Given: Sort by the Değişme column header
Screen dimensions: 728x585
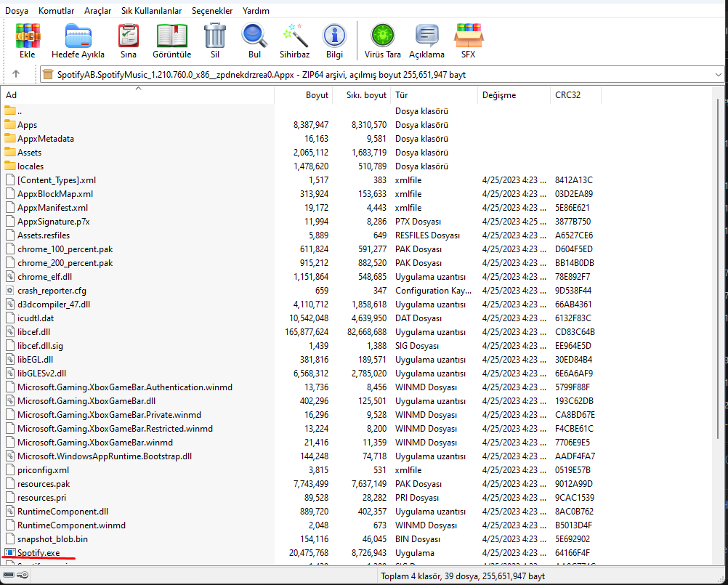Looking at the screenshot, I should (x=514, y=94).
